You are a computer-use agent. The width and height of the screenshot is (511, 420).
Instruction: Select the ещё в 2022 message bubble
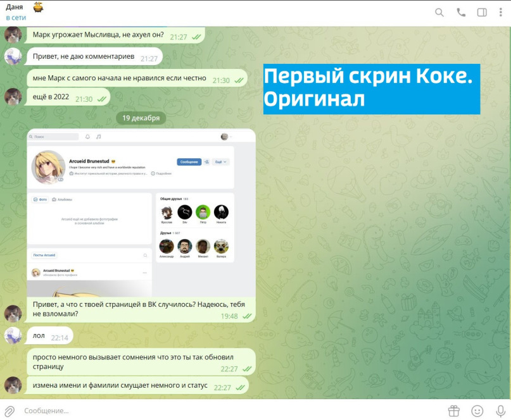tap(68, 98)
